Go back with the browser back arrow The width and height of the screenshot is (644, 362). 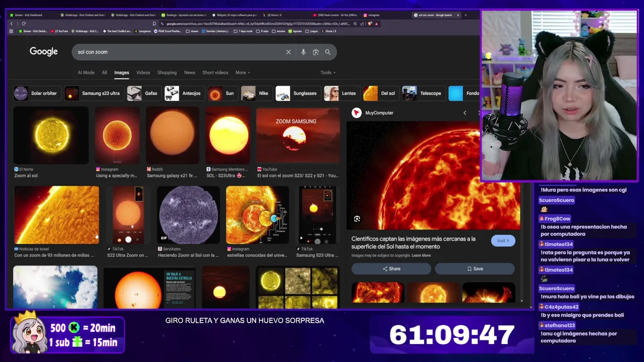(x=12, y=24)
